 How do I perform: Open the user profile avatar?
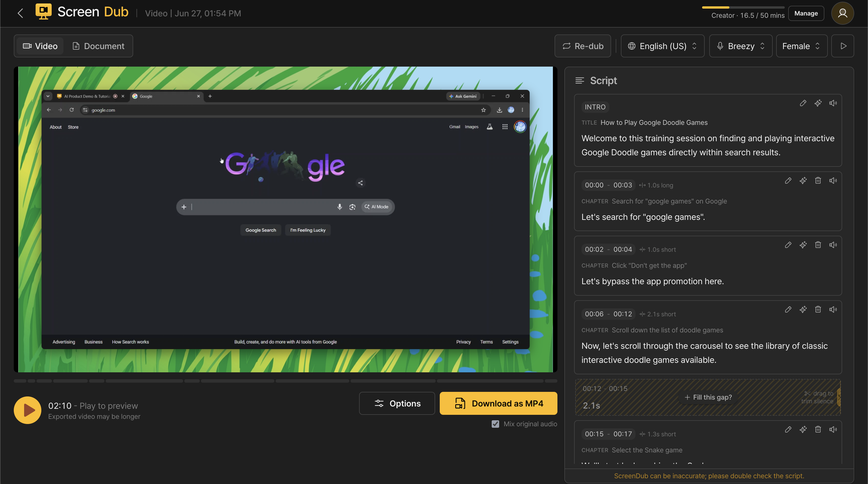842,13
